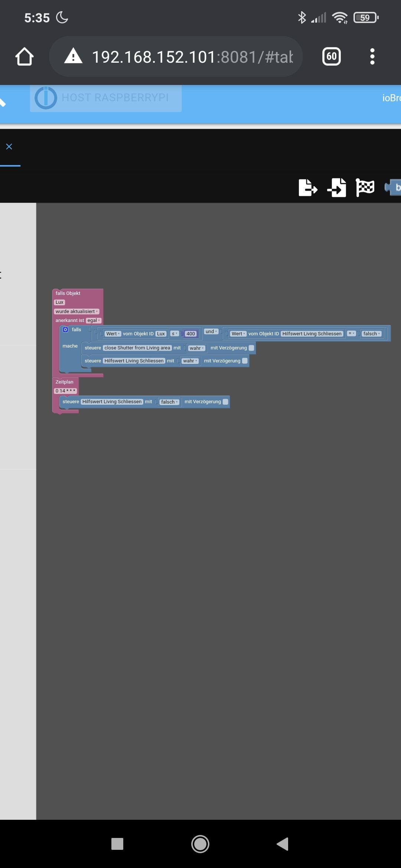Click the export blocks icon
401x868 pixels.
308,187
